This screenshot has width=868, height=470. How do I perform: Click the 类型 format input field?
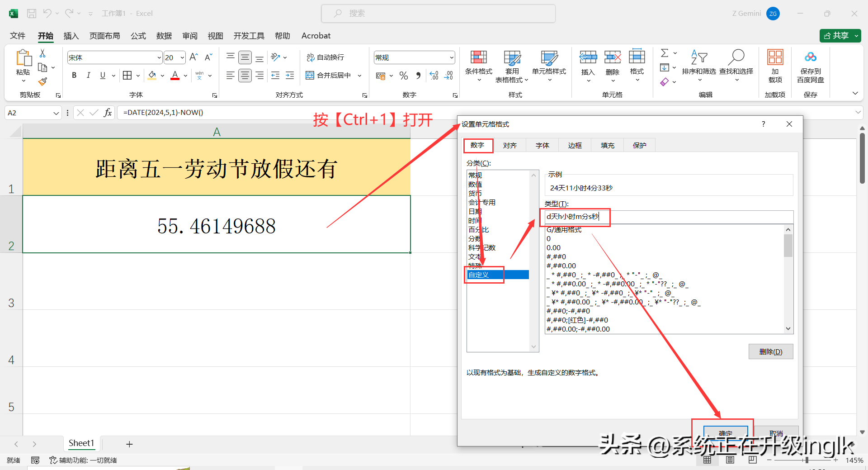coord(669,217)
